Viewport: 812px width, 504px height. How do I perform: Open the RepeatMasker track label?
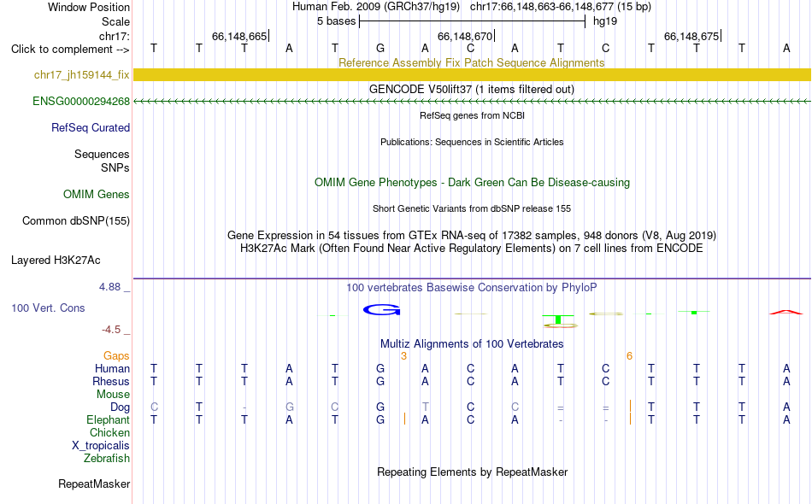coord(94,484)
